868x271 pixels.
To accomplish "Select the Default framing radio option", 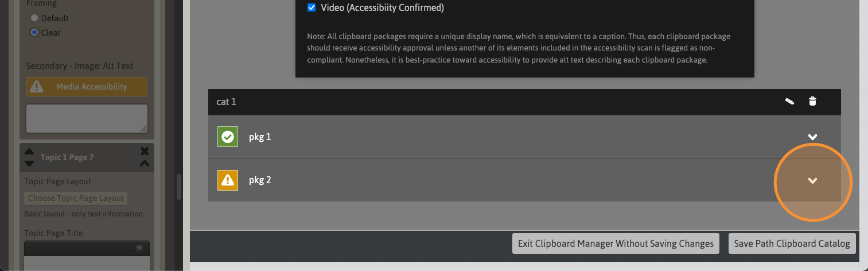I will tap(34, 18).
